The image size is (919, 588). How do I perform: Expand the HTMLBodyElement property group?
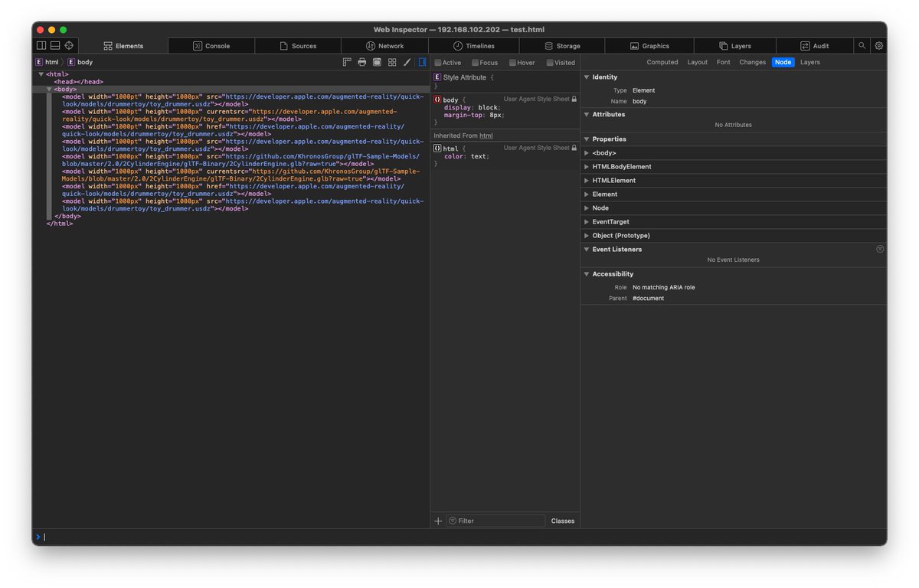[x=587, y=167]
